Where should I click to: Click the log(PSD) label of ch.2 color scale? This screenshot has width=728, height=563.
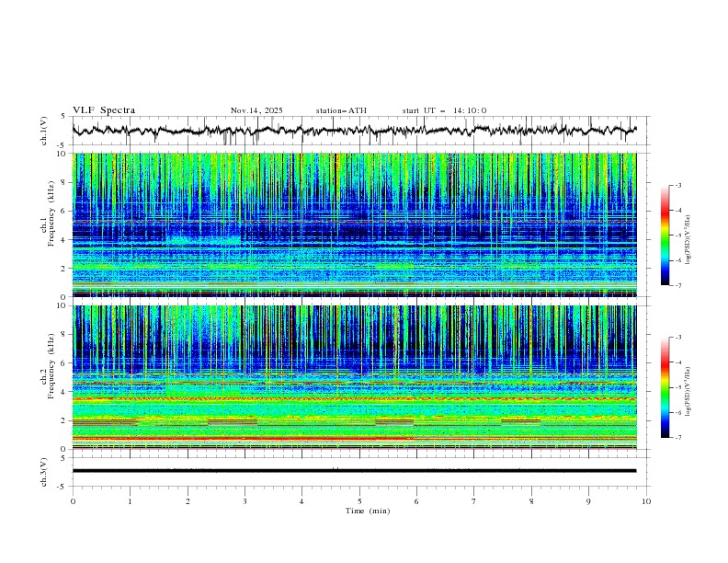tap(688, 392)
